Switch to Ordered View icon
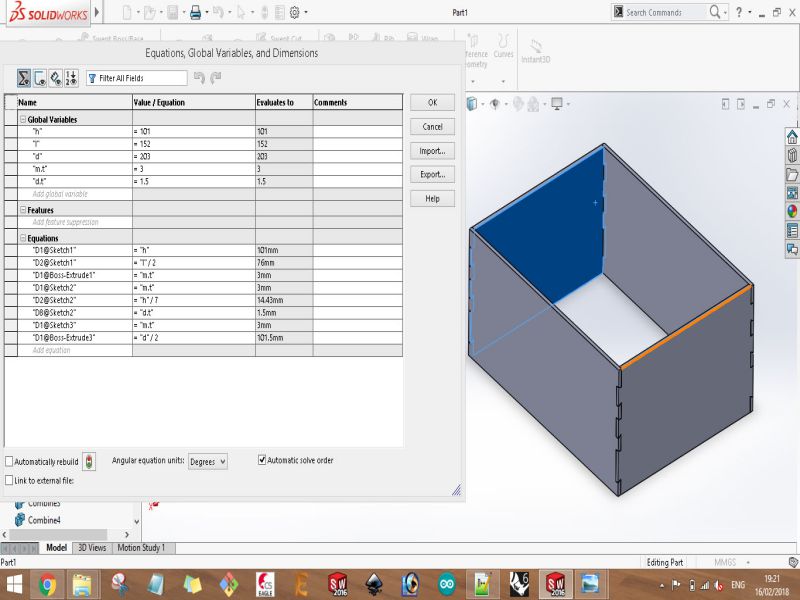This screenshot has height=600, width=800. (71, 78)
